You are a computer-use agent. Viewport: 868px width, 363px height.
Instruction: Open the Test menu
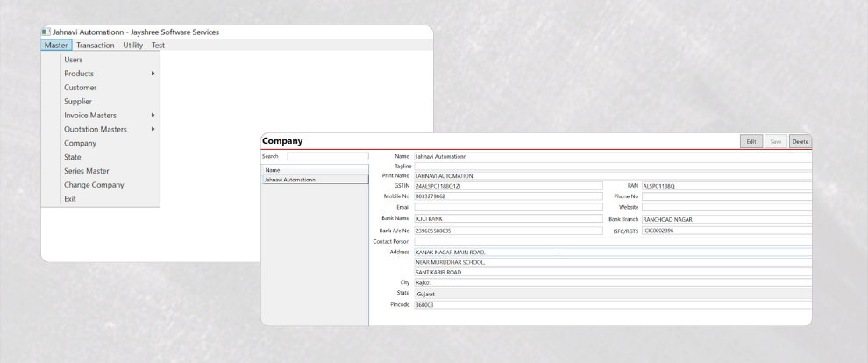pos(158,45)
